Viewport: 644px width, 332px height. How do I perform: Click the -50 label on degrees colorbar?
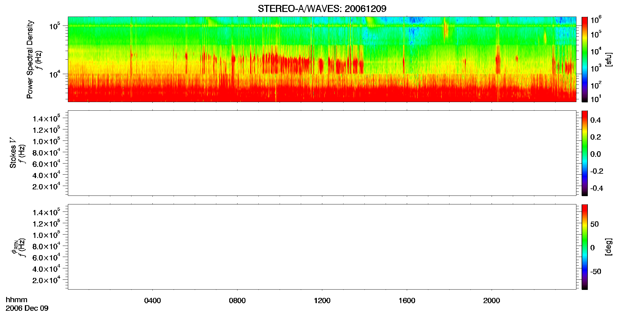tap(596, 272)
